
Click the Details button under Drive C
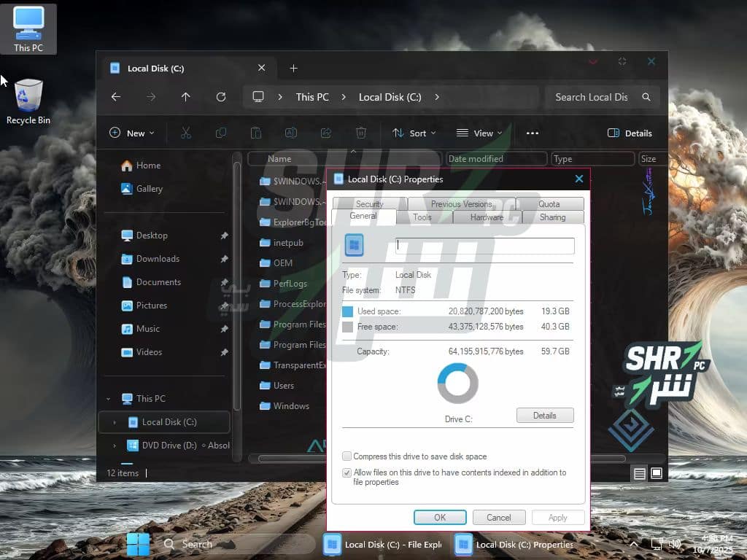pyautogui.click(x=545, y=416)
